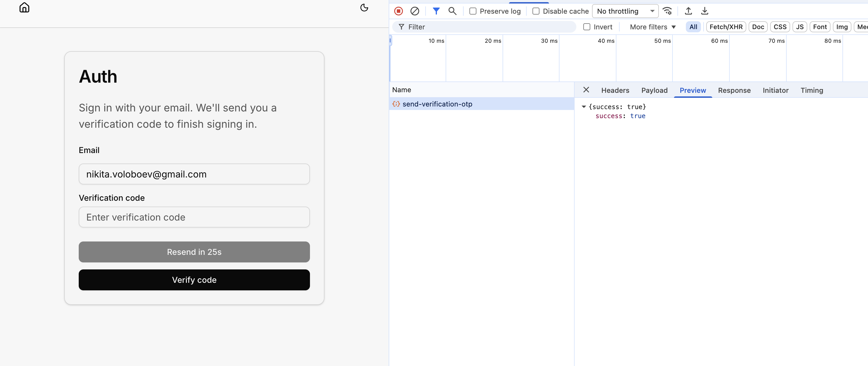Image resolution: width=868 pixels, height=366 pixels.
Task: Toggle the network filter funnel icon
Action: (436, 11)
